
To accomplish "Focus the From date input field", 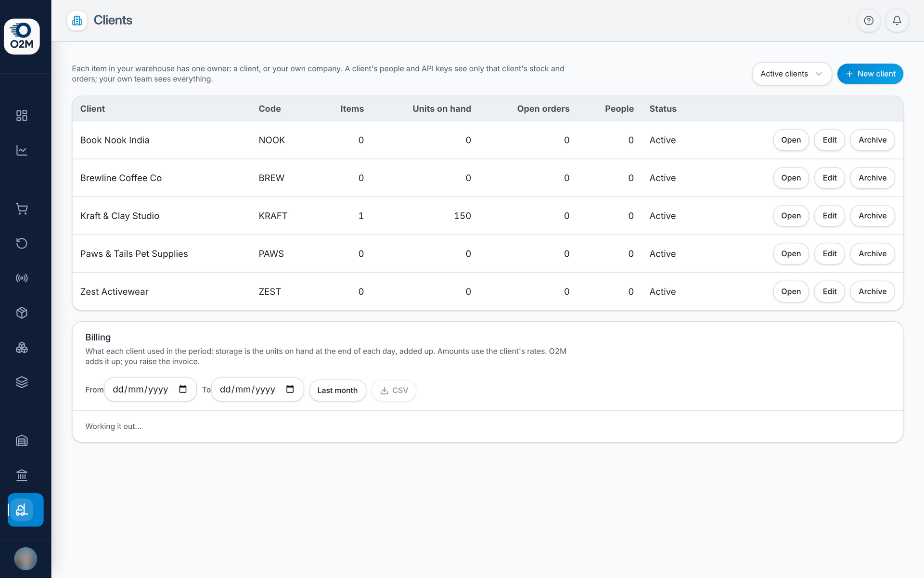I will [150, 389].
